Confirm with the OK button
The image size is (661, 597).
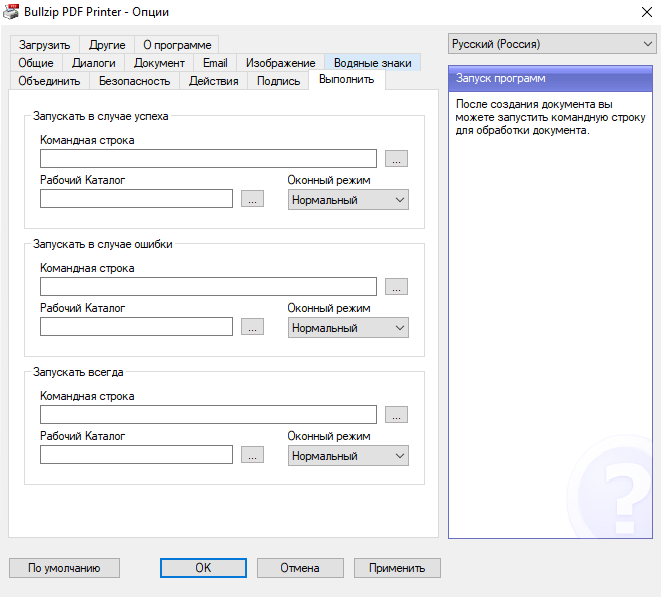coord(203,568)
